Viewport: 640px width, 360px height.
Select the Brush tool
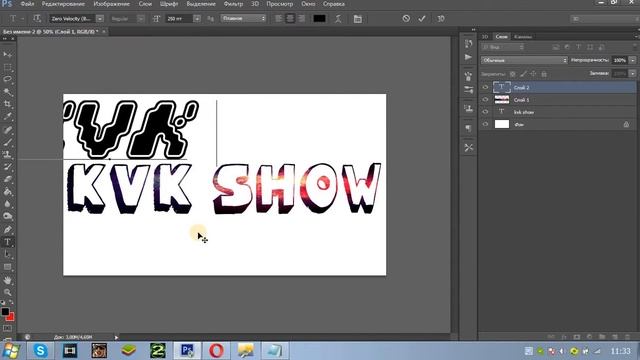click(7, 142)
